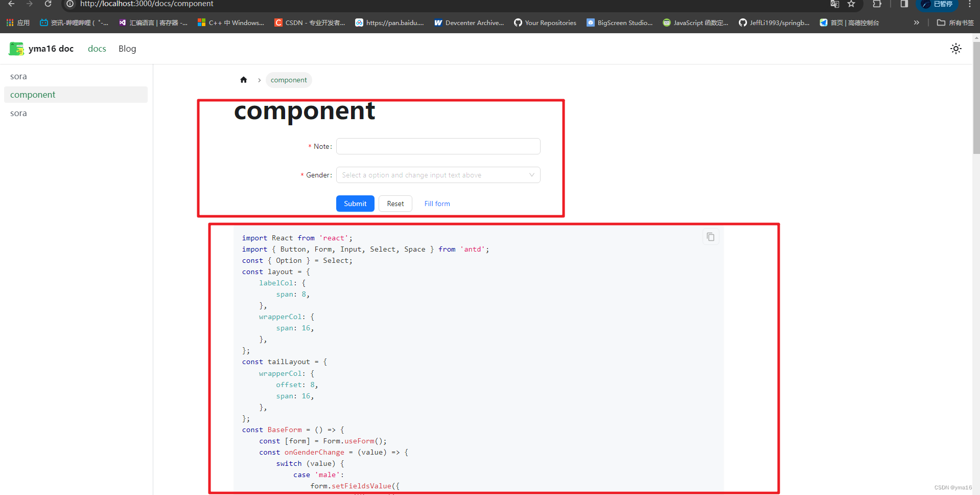The height and width of the screenshot is (495, 980).
Task: Open the Gender selection dropdown
Action: (x=438, y=175)
